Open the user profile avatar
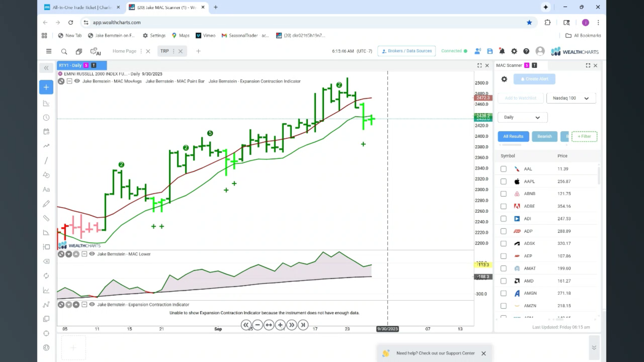The width and height of the screenshot is (644, 362). (540, 51)
